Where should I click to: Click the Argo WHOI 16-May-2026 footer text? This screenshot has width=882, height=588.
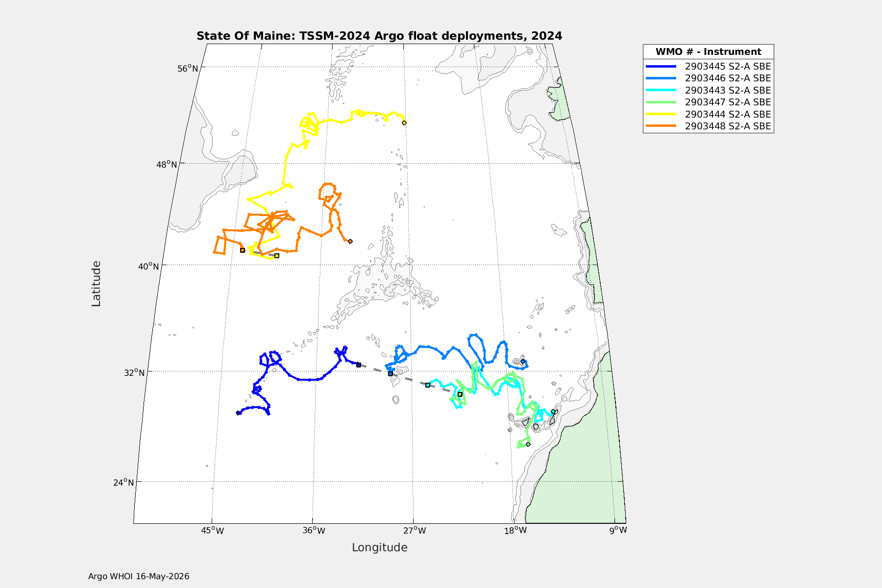pyautogui.click(x=139, y=576)
